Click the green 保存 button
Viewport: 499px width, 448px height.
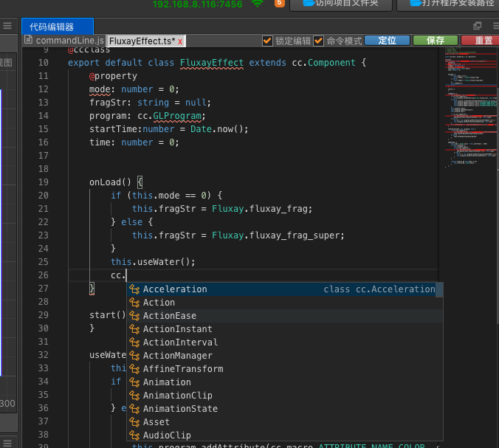(436, 41)
